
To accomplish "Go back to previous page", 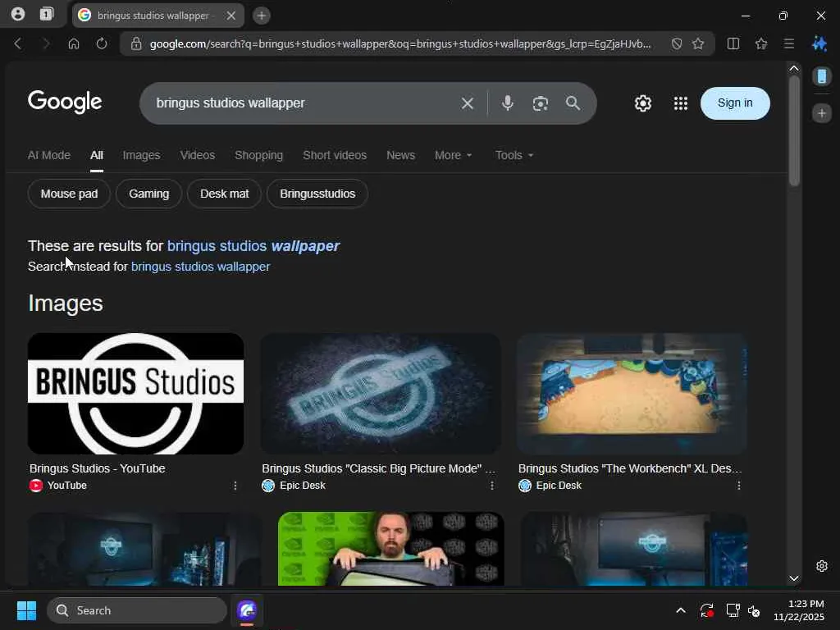I will (x=18, y=43).
